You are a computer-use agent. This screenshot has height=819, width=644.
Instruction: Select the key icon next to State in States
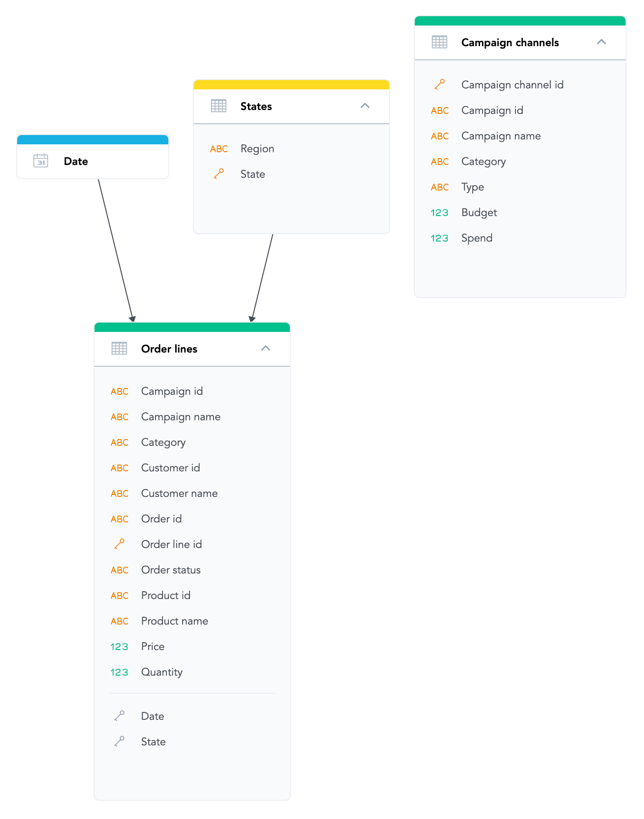click(x=219, y=174)
